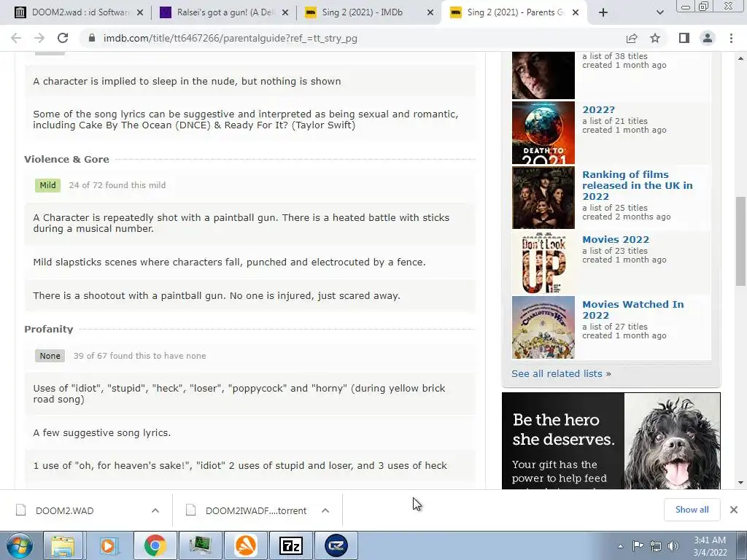Image resolution: width=747 pixels, height=560 pixels.
Task: Open Death to 2021 poster thumbnail
Action: pyautogui.click(x=543, y=133)
